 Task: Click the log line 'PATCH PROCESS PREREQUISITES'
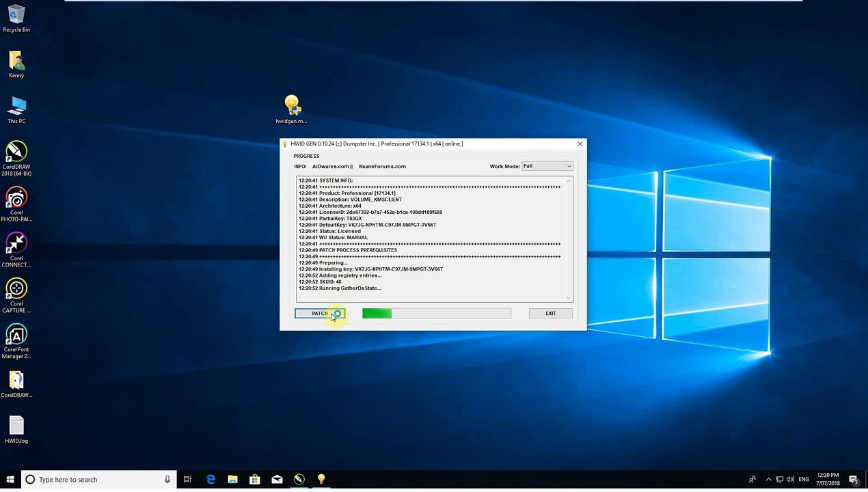point(348,250)
